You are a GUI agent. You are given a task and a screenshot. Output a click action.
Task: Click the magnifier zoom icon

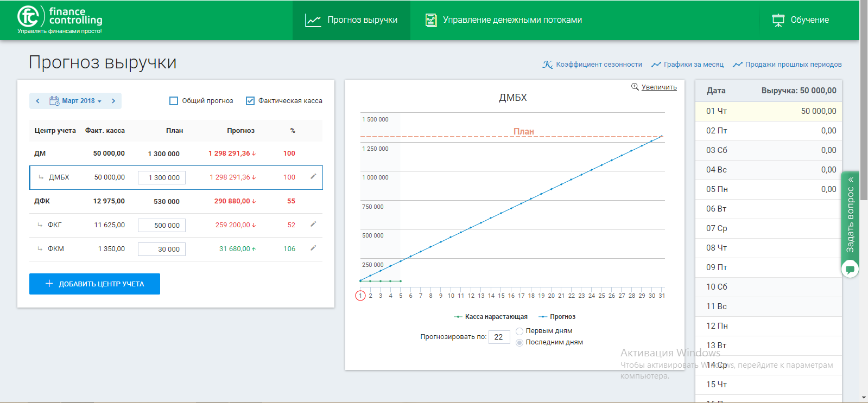635,87
